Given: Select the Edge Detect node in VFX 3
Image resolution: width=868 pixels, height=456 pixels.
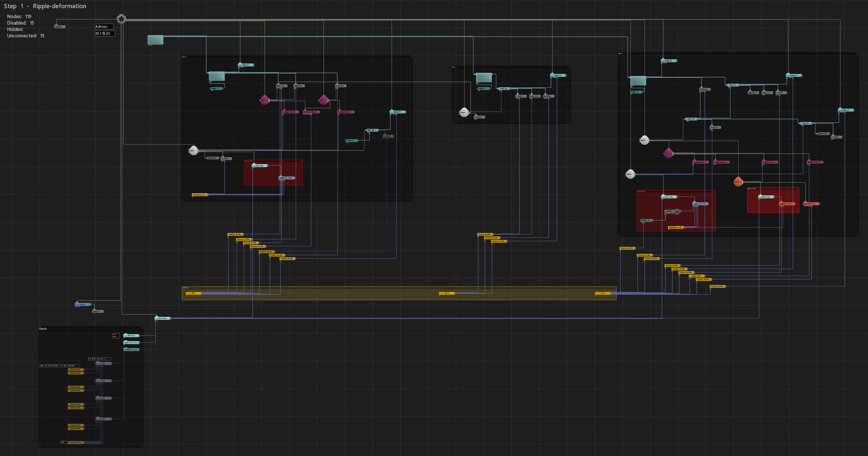Looking at the screenshot, I should (753, 92).
